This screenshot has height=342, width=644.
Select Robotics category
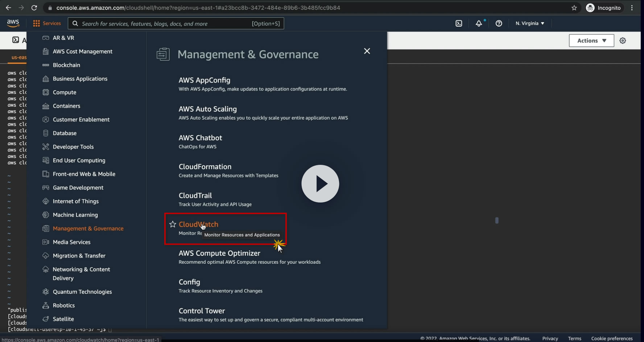click(64, 305)
